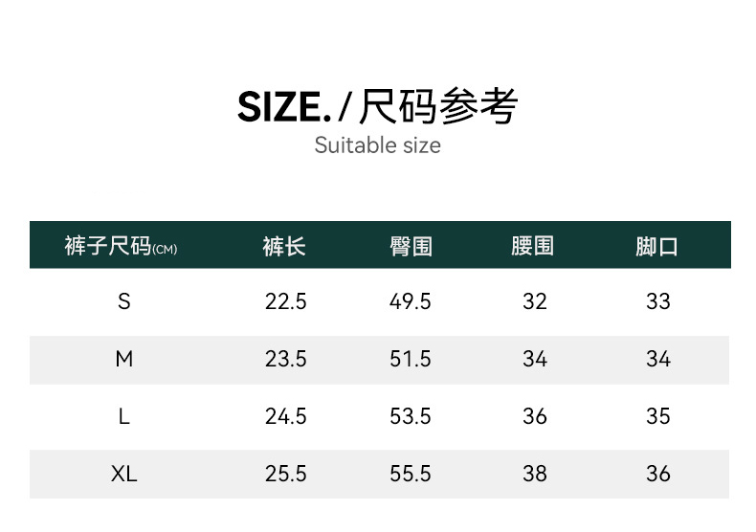Click the 51.5 hip measurement cell

click(411, 359)
